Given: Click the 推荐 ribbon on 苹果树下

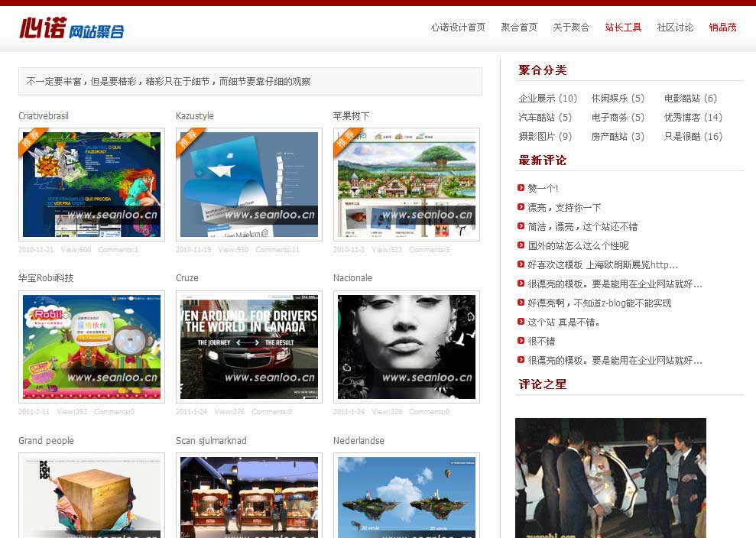Looking at the screenshot, I should click(x=346, y=140).
